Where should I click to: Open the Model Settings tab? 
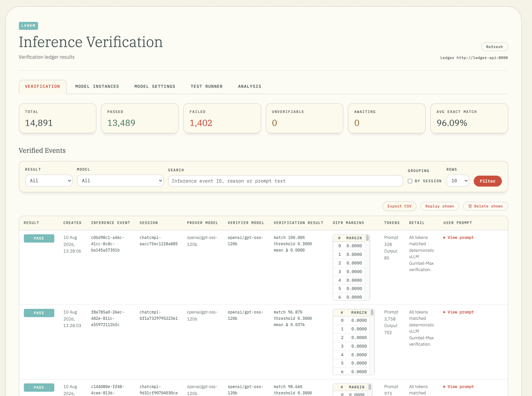(x=155, y=86)
